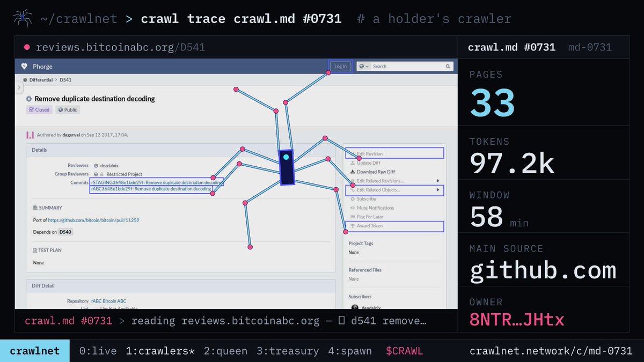
Task: Open the D540 dependency link
Action: point(65,232)
